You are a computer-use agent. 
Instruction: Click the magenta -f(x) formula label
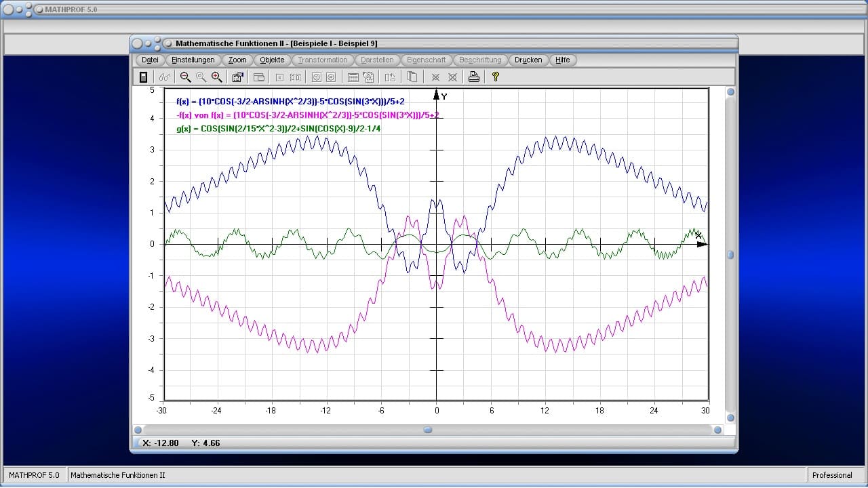tap(307, 115)
